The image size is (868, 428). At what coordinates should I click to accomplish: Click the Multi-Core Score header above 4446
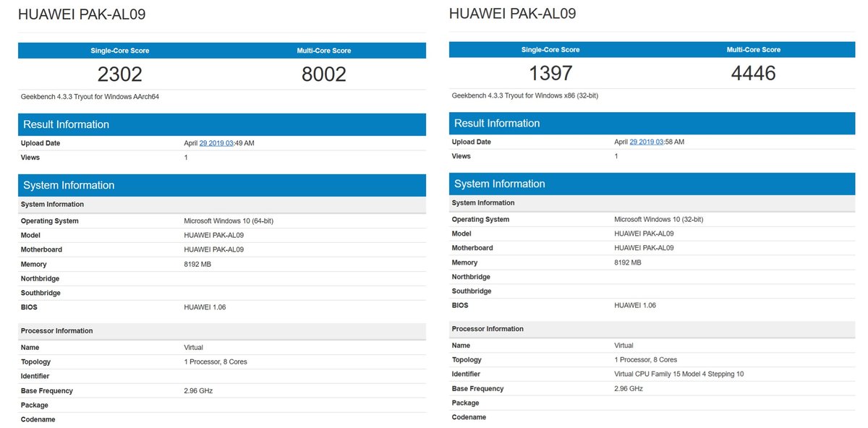(754, 50)
